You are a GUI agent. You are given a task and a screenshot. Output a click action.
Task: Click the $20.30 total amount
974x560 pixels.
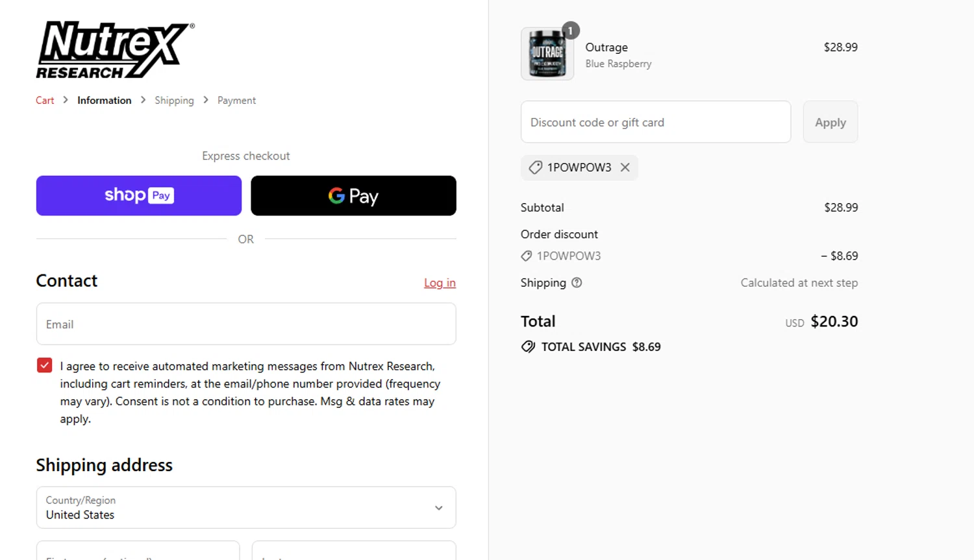coord(834,321)
